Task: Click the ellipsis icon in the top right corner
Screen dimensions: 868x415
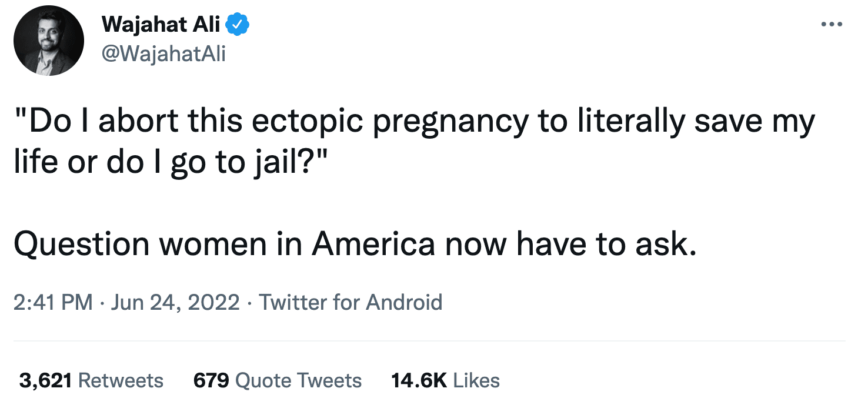Action: click(x=832, y=24)
